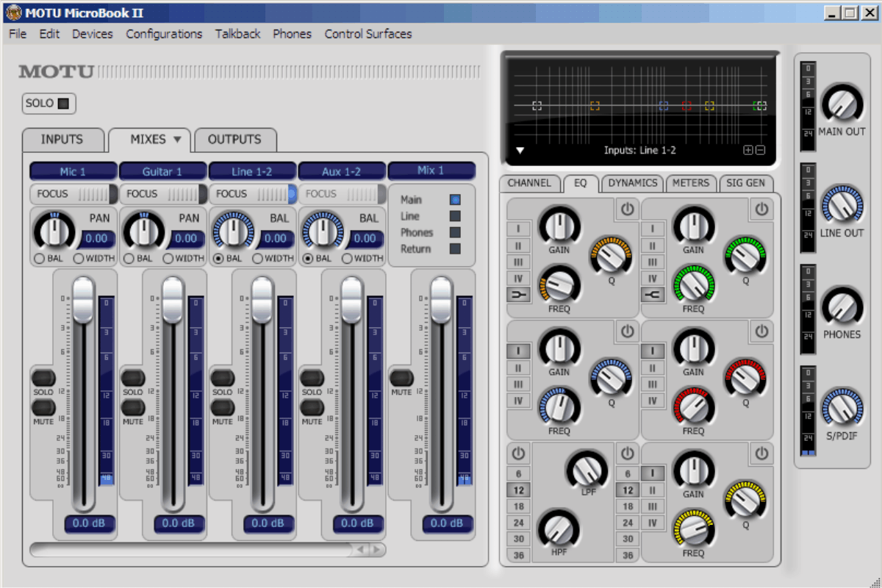Viewport: 882px width, 588px height.
Task: Open the MIXES tab dropdown arrow
Action: (x=177, y=139)
